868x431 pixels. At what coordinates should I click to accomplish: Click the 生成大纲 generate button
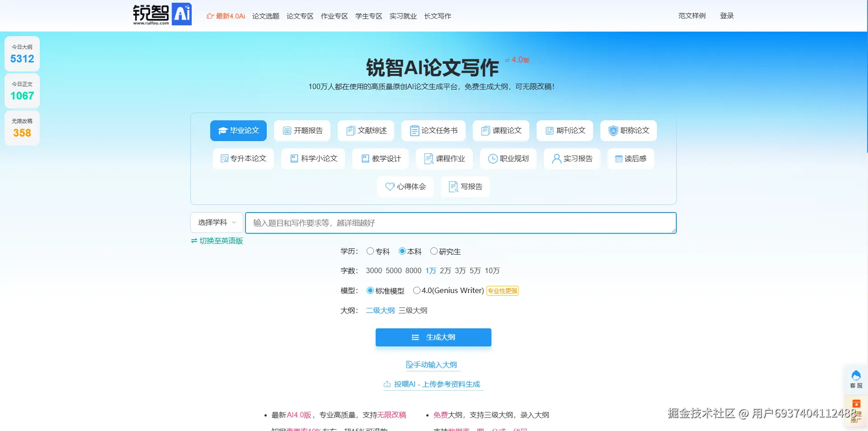[433, 337]
